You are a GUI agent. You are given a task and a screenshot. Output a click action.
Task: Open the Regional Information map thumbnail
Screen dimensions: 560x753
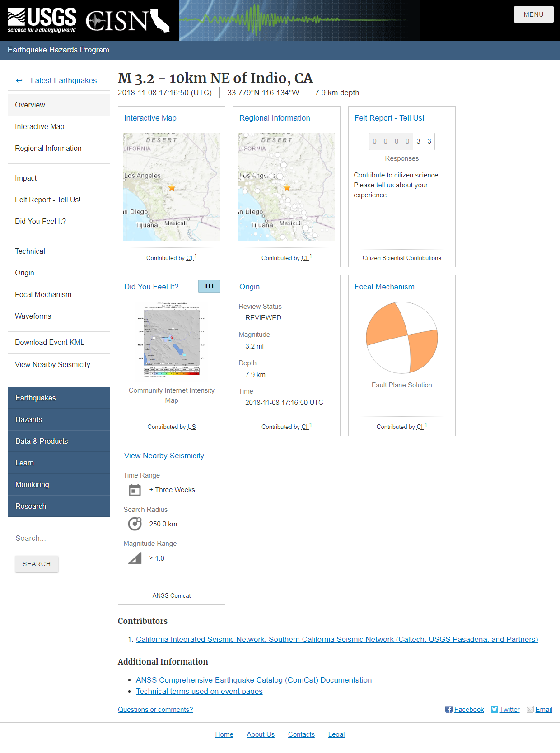click(x=287, y=187)
